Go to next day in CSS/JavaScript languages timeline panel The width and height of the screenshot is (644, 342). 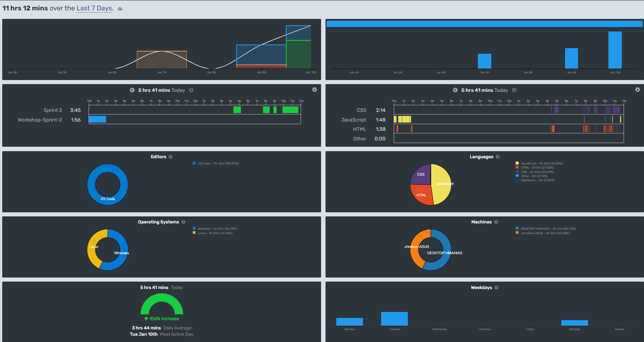[x=514, y=90]
